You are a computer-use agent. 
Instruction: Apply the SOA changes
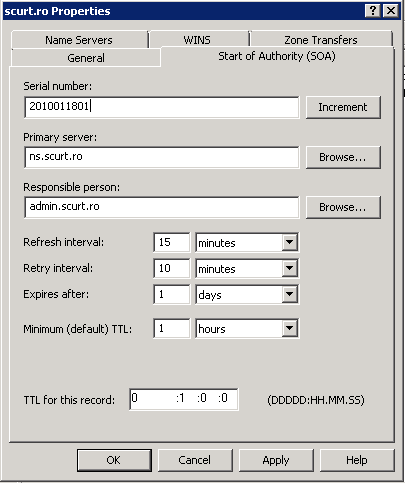tap(276, 460)
